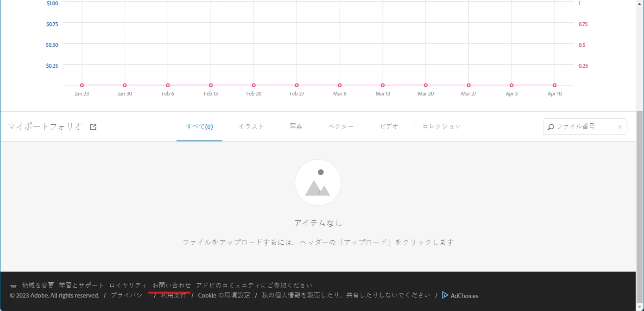Click the $0.75 axis label
644x311 pixels.
[52, 24]
